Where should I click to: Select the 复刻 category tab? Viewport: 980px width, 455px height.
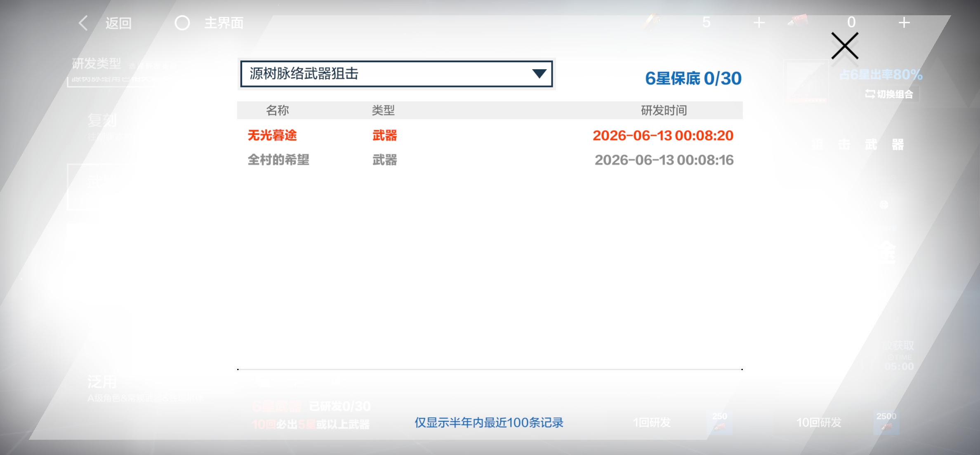102,120
